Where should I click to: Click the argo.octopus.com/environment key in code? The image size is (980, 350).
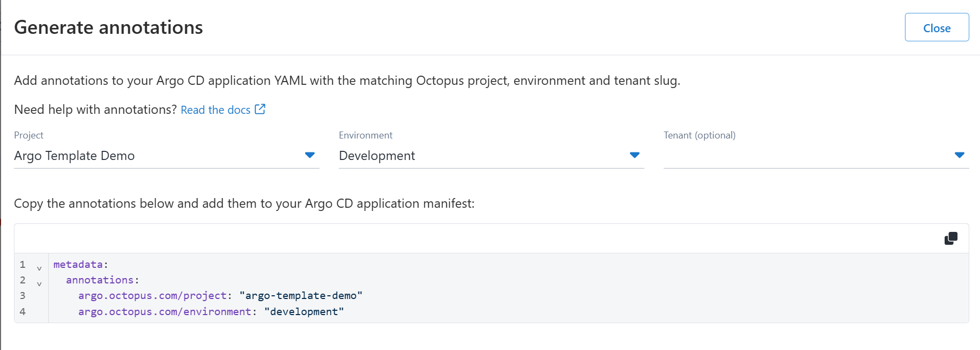pos(165,312)
